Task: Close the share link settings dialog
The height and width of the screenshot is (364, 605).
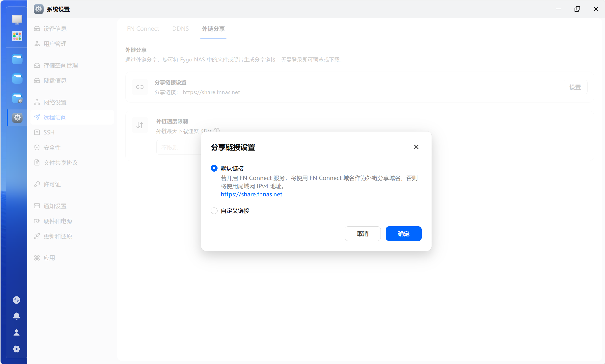Action: (x=416, y=147)
